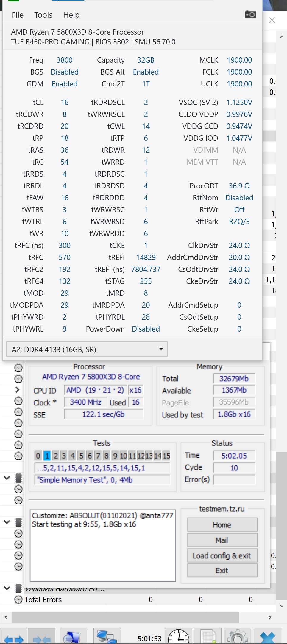
Task: Click the "Simple Memory Test" description field
Action: [x=102, y=480]
